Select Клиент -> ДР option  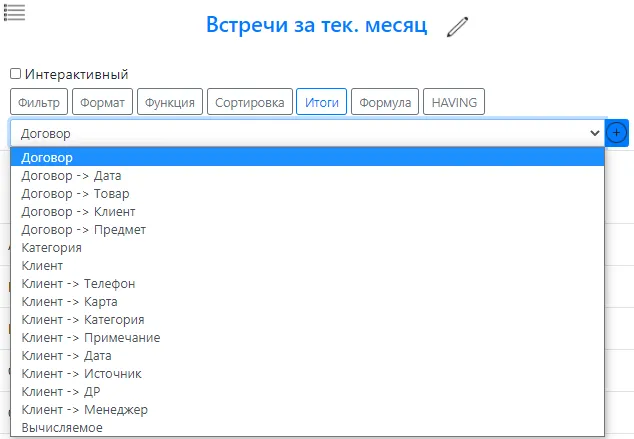(x=307, y=391)
